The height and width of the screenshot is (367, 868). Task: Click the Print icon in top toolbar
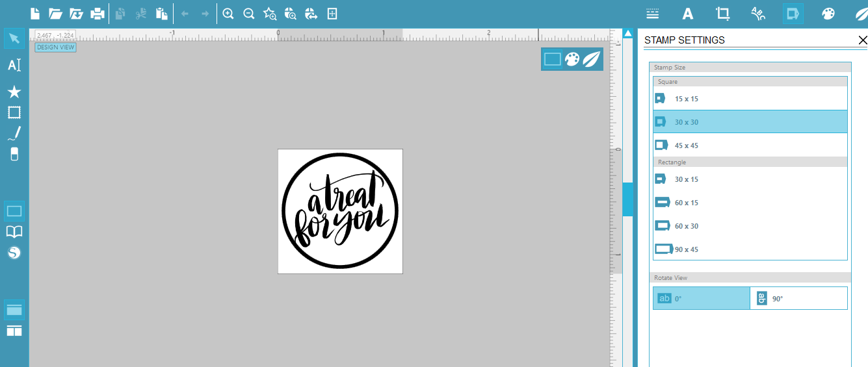click(97, 14)
